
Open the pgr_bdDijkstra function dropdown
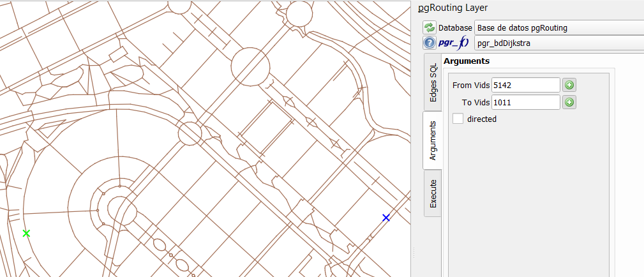click(x=559, y=43)
